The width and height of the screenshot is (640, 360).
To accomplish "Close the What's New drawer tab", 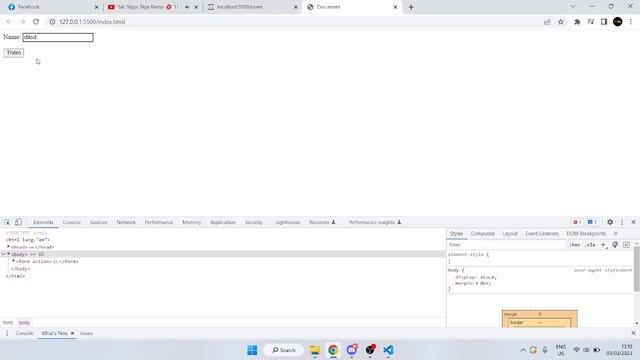I will [72, 333].
